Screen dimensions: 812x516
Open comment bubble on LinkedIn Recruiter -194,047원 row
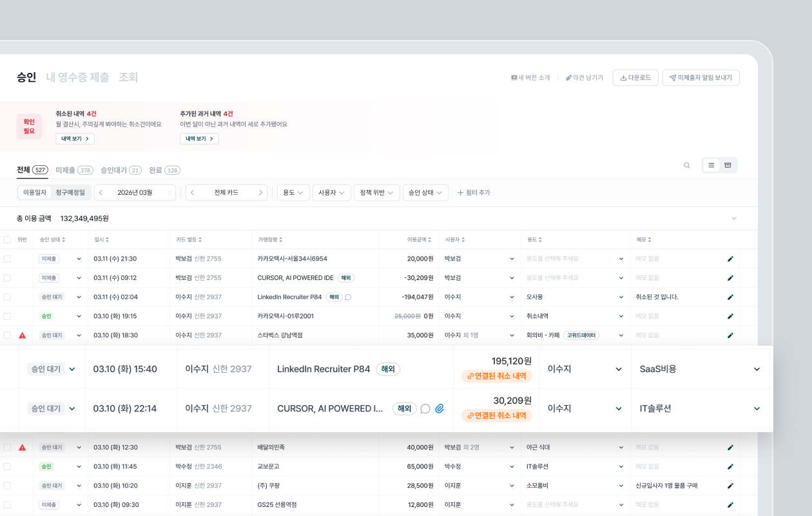pos(348,297)
